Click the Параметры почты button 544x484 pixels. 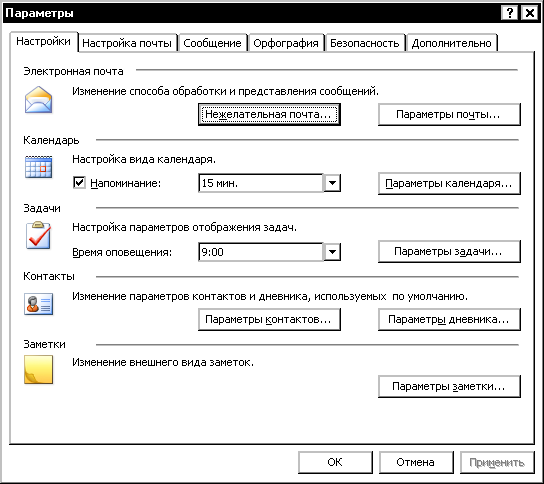pos(449,114)
